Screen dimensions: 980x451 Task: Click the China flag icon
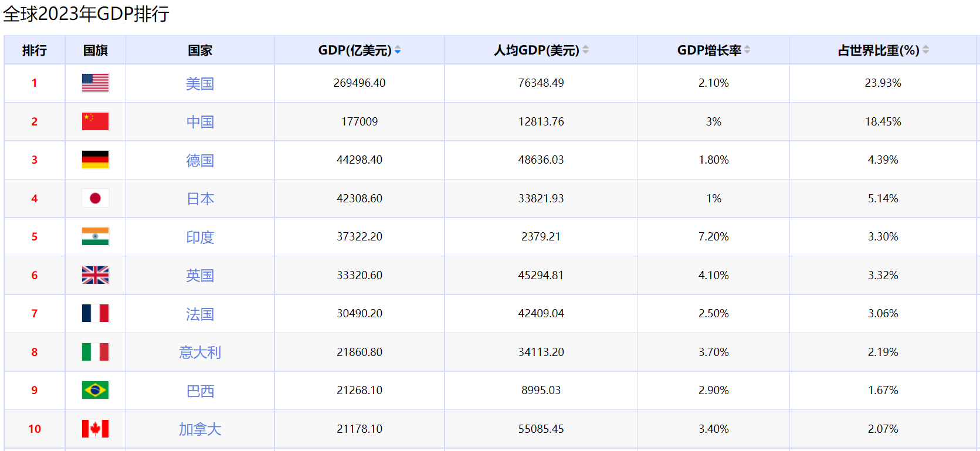pyautogui.click(x=95, y=121)
